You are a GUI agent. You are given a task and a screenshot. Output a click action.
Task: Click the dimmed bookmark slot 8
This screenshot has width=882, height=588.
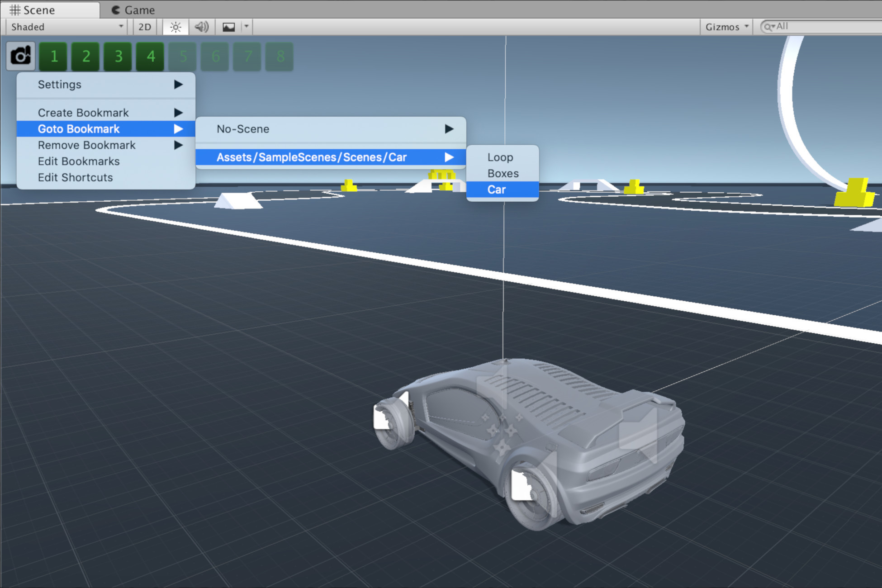click(x=280, y=56)
